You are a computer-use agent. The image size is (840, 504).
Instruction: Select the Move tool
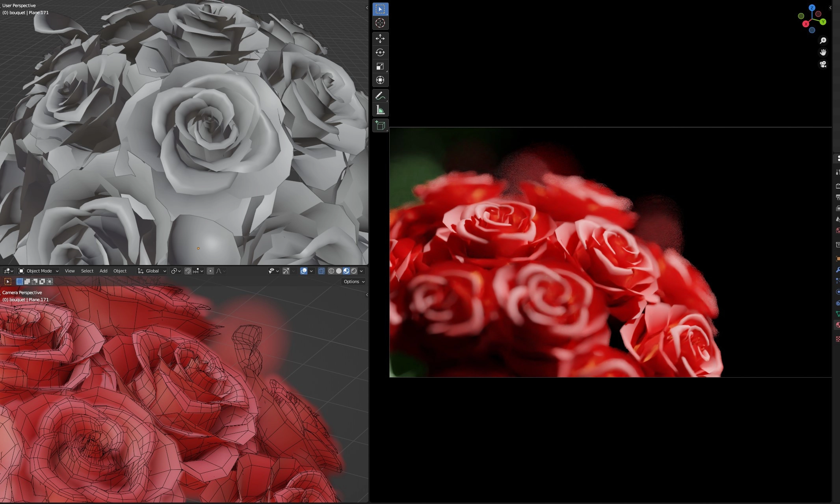(x=380, y=38)
